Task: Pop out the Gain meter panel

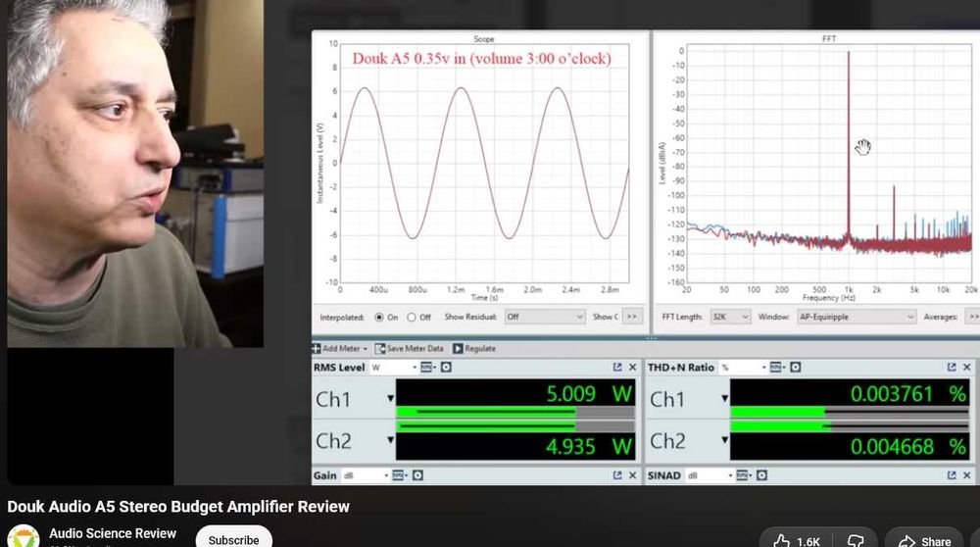Action: pos(616,475)
